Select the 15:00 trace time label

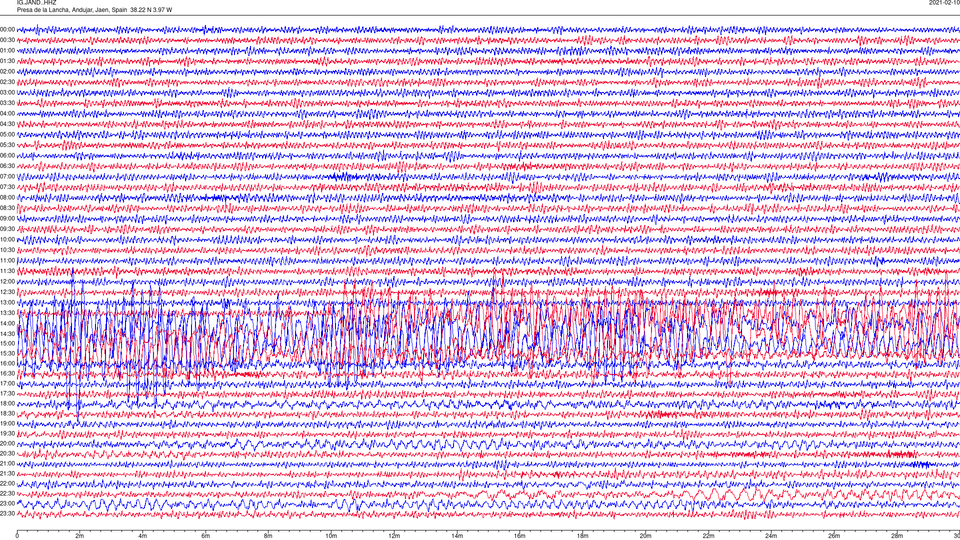tap(7, 343)
